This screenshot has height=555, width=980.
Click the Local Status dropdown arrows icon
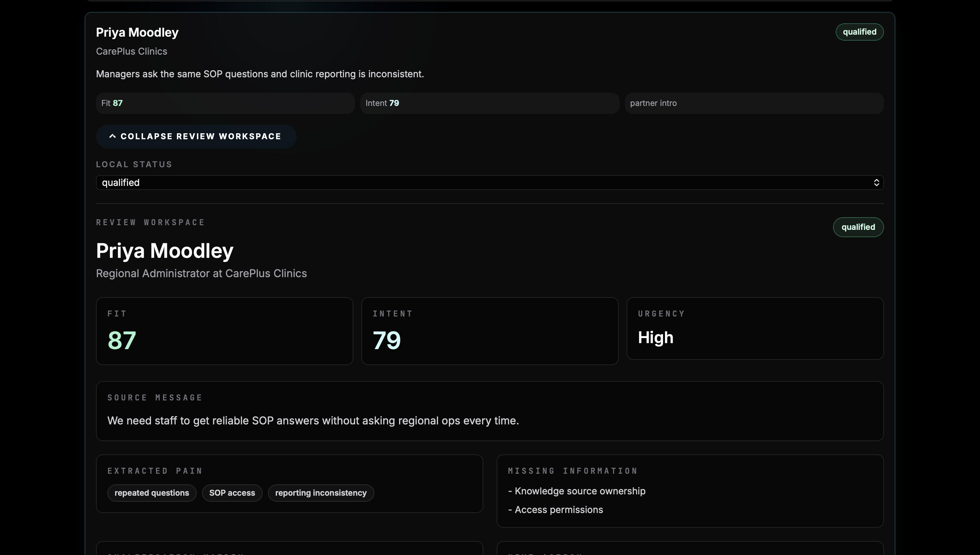click(x=876, y=183)
